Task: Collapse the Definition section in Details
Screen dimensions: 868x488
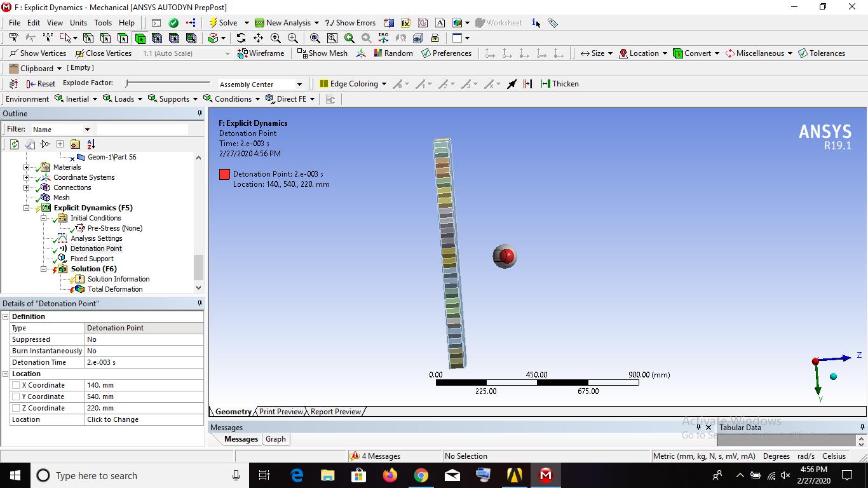Action: click(6, 316)
